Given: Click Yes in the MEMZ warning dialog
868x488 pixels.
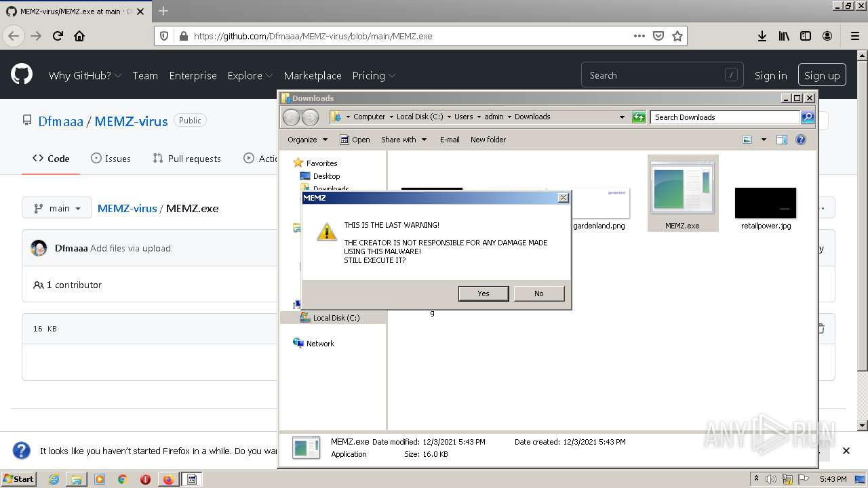Looking at the screenshot, I should 483,293.
